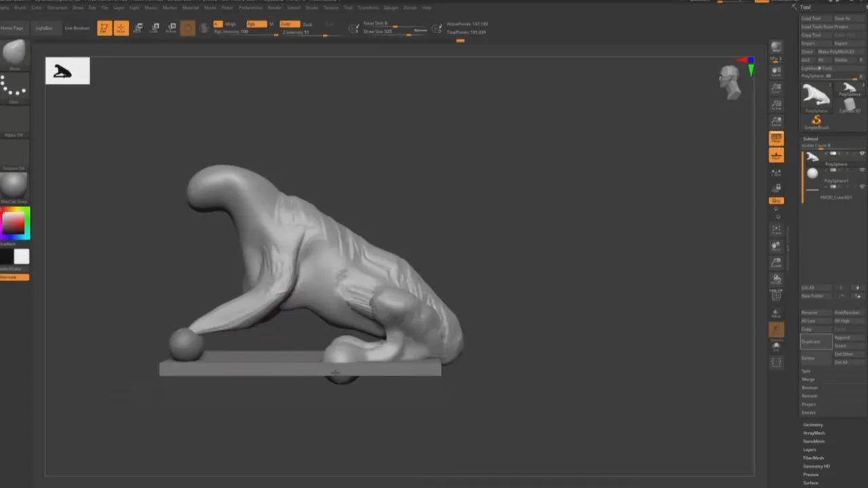Image resolution: width=868 pixels, height=488 pixels.
Task: Click the camera head orientation widget
Action: coord(730,81)
